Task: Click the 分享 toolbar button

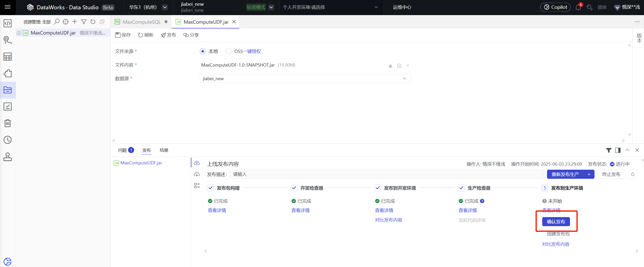Action: (191, 35)
